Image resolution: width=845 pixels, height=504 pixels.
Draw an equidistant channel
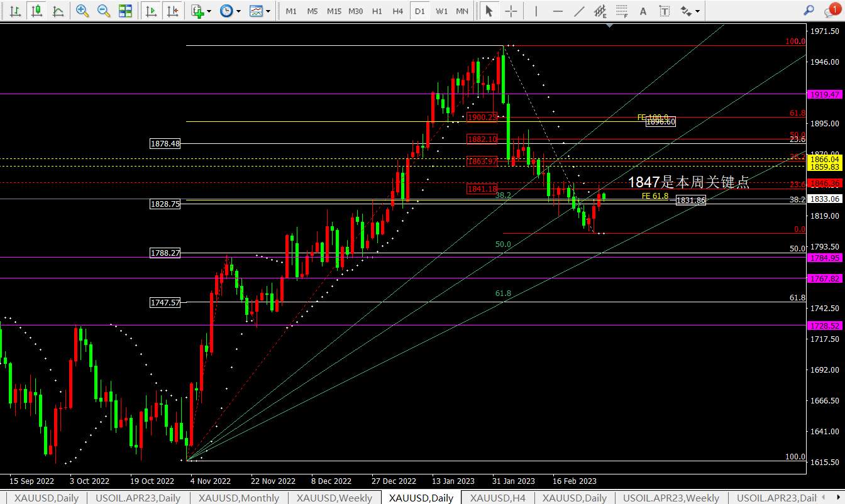[600, 11]
